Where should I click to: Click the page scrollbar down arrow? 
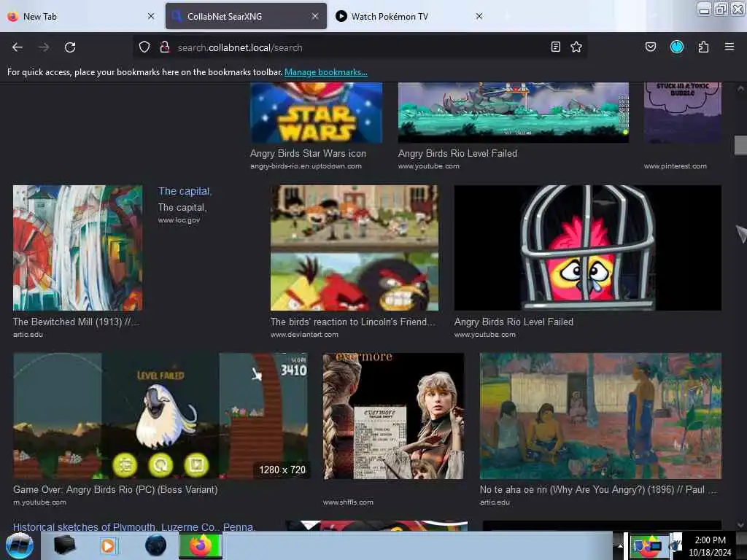tap(740, 525)
